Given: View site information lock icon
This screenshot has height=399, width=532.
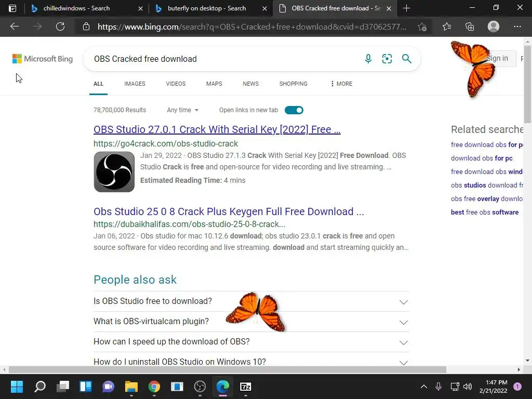Looking at the screenshot, I should (x=86, y=26).
